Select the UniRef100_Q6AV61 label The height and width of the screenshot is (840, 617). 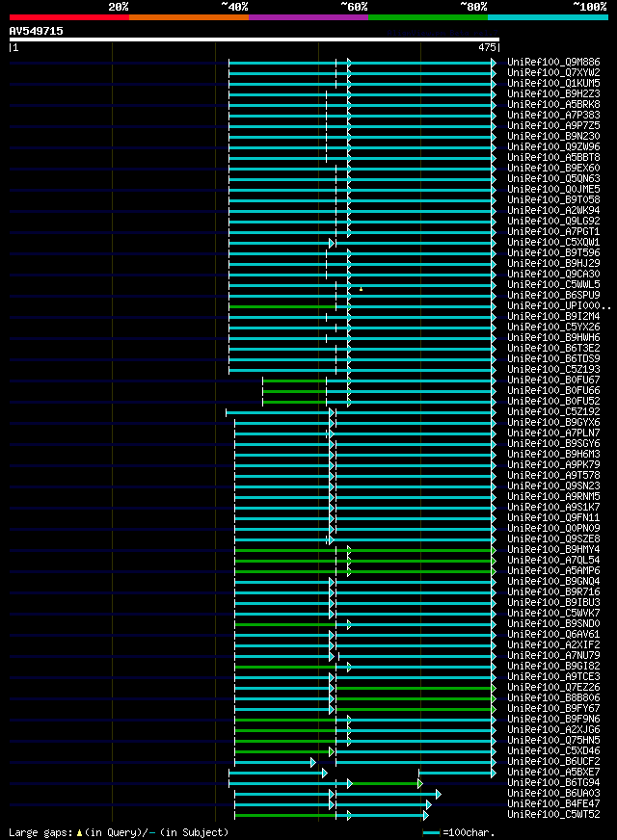tap(553, 635)
